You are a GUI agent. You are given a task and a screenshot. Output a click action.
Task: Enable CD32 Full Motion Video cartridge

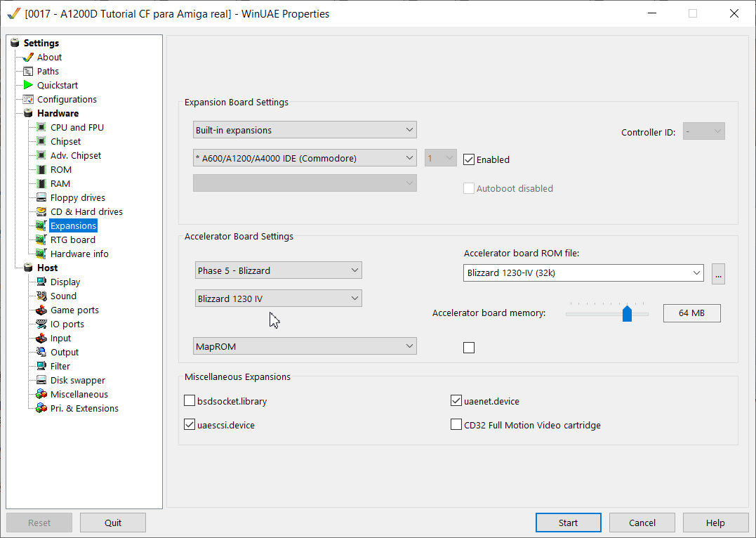(456, 425)
